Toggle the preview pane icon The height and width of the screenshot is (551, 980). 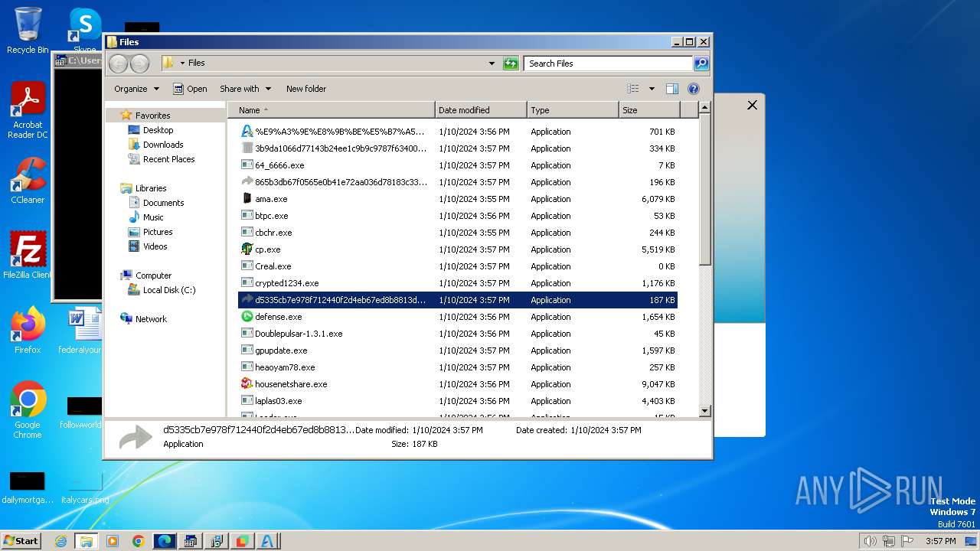[x=671, y=89]
